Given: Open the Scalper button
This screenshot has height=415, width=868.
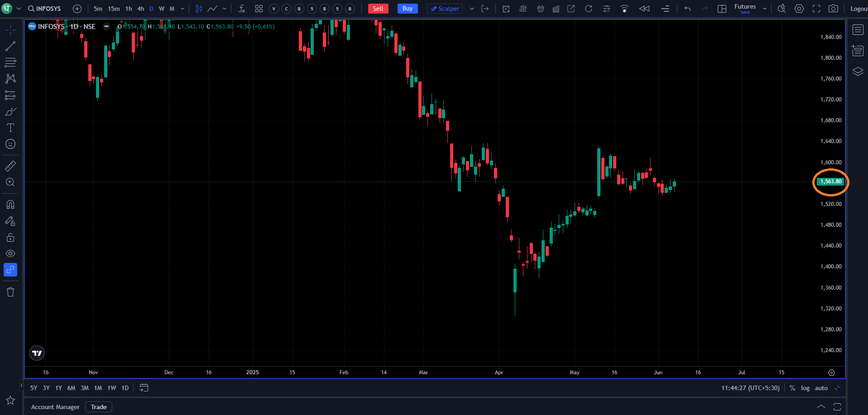Looking at the screenshot, I should (x=445, y=9).
